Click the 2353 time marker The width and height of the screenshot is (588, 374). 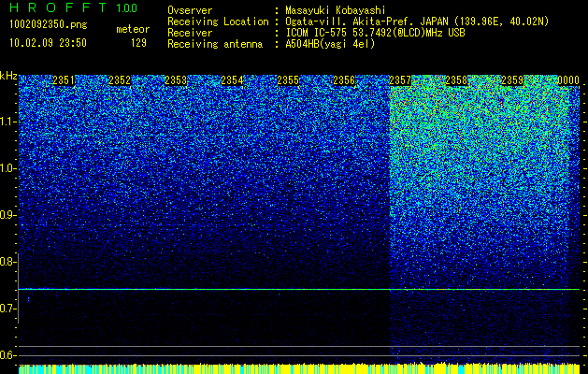coord(176,80)
